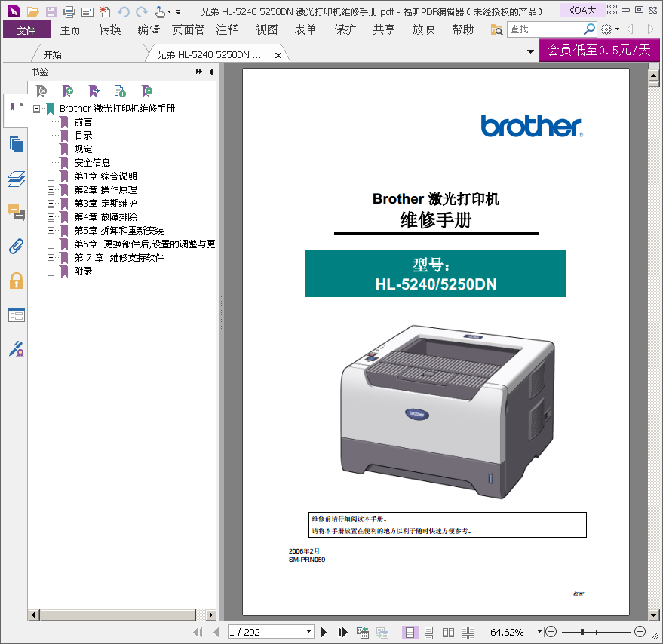
Task: Create a new PDF with the starred page icon
Action: (105, 12)
